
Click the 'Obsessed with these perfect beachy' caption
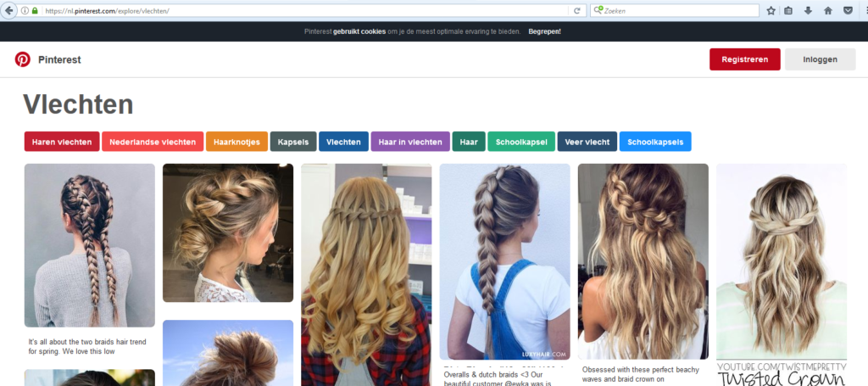[x=641, y=374]
